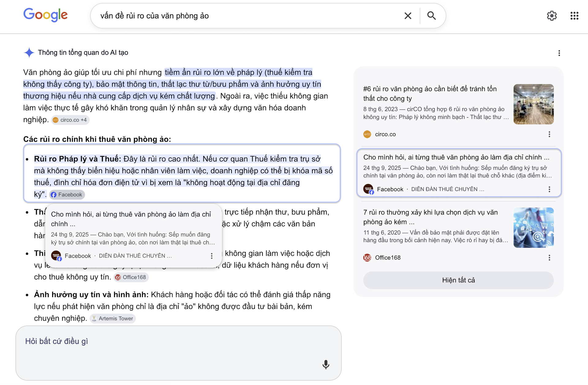Click "DIỄN ĐÀN THUẾ CHUYÊN" text in popup

click(135, 256)
